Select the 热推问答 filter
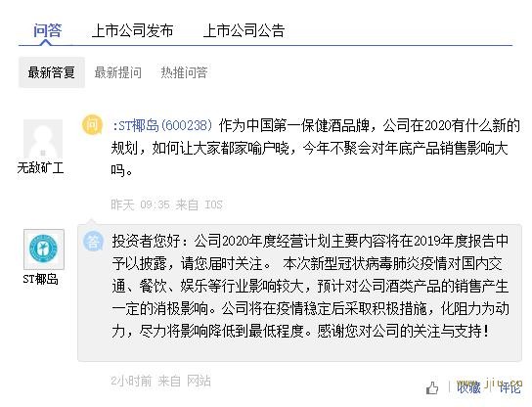The image size is (532, 407). pyautogui.click(x=184, y=72)
